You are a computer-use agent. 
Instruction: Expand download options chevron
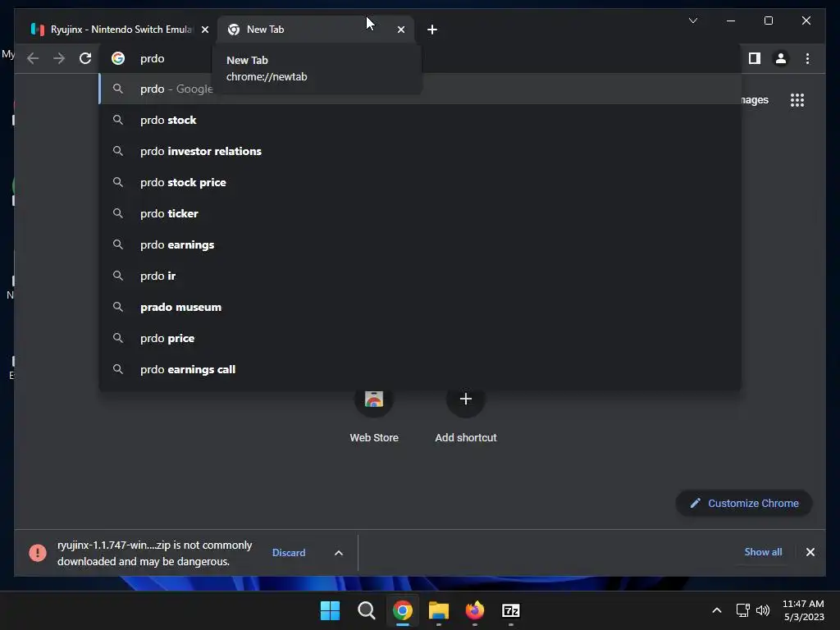(x=339, y=553)
